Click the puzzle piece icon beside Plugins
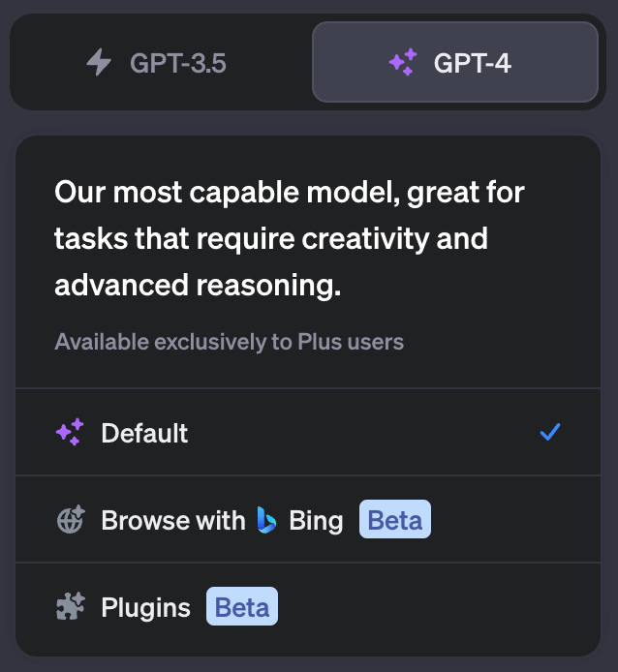The width and height of the screenshot is (618, 672). [70, 607]
